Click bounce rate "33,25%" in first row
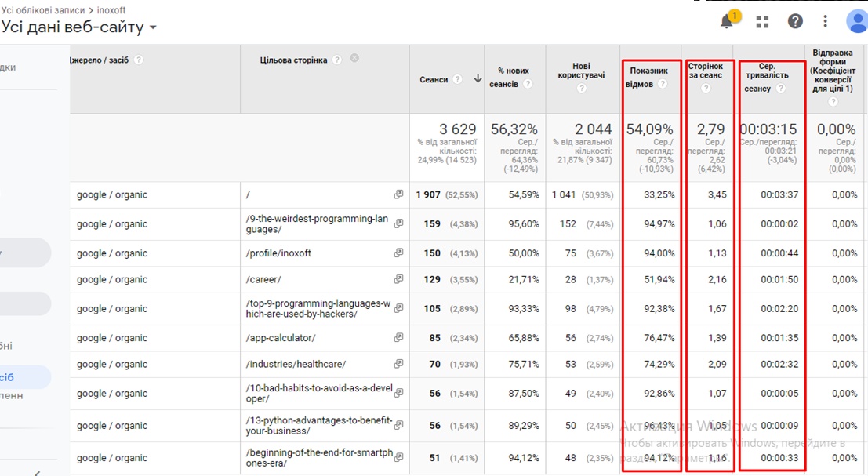868x476 pixels. pos(659,194)
